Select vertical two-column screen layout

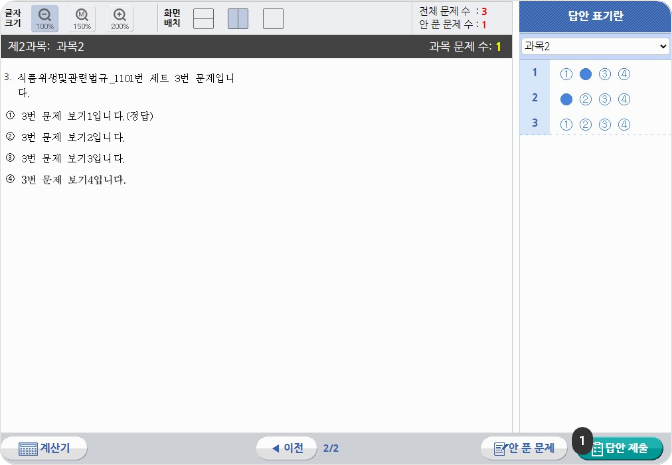(x=238, y=18)
